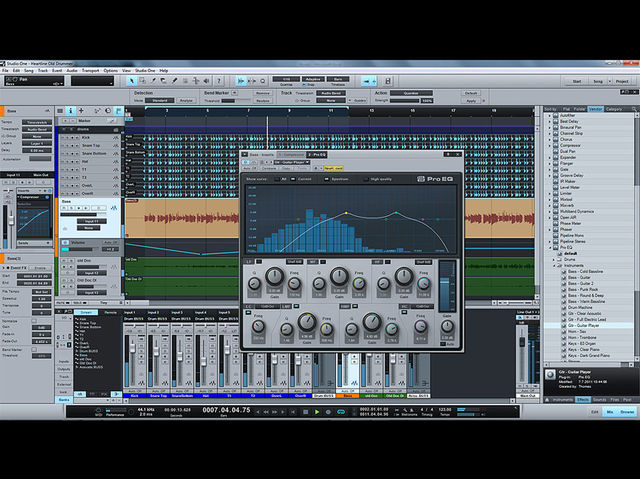Click the Bend Marker Threshold slider
Image resolution: width=640 pixels, height=479 pixels.
pos(236,100)
